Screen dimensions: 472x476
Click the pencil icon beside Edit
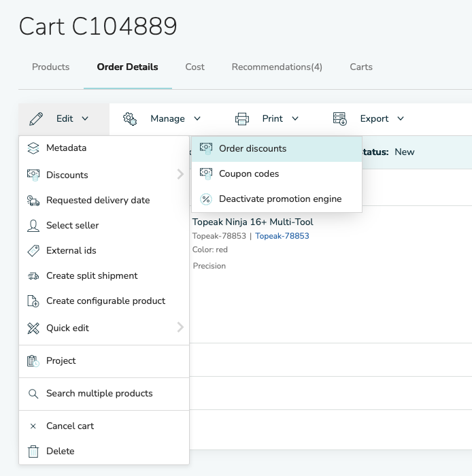(x=36, y=119)
